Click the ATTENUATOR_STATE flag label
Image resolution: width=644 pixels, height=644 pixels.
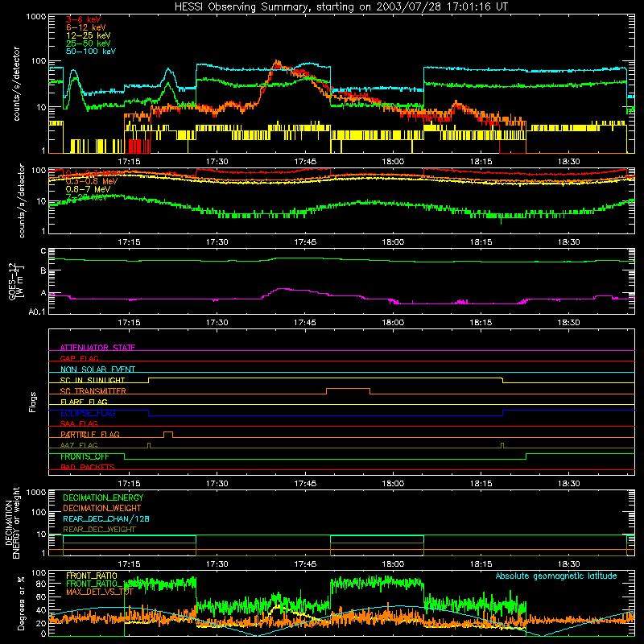coord(97,348)
